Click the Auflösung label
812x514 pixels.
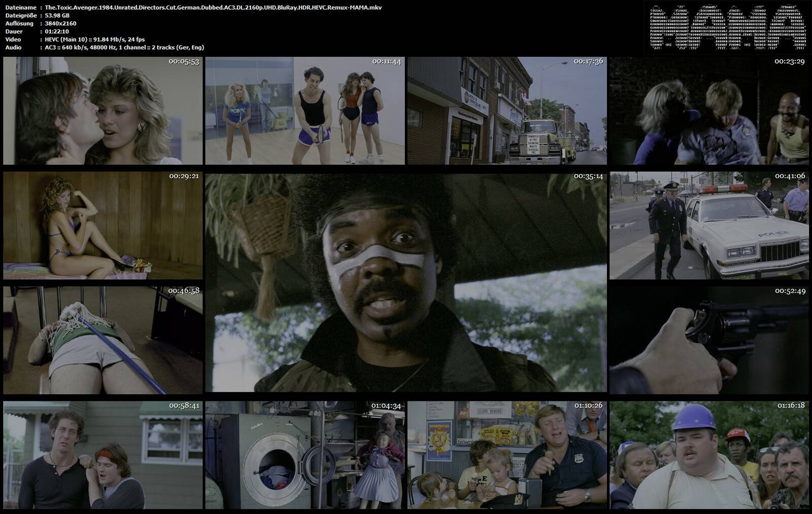(19, 23)
